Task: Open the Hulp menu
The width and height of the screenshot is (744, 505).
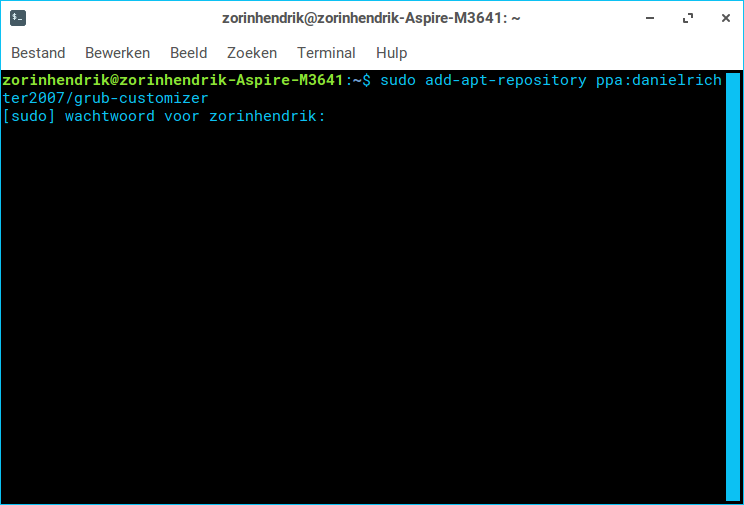Action: tap(391, 53)
